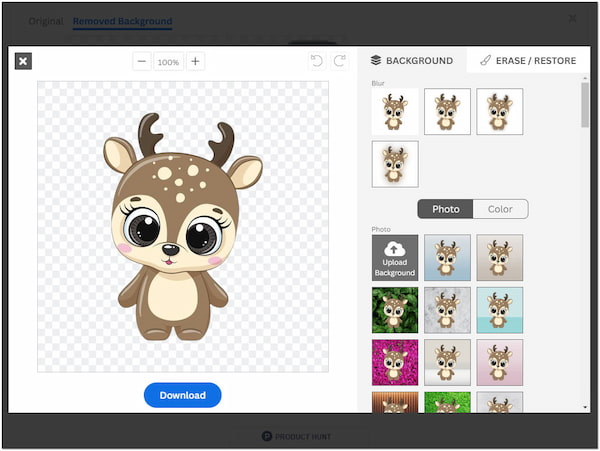This screenshot has height=451, width=600.
Task: Select the magenta pink background thumbnail
Action: 395,363
